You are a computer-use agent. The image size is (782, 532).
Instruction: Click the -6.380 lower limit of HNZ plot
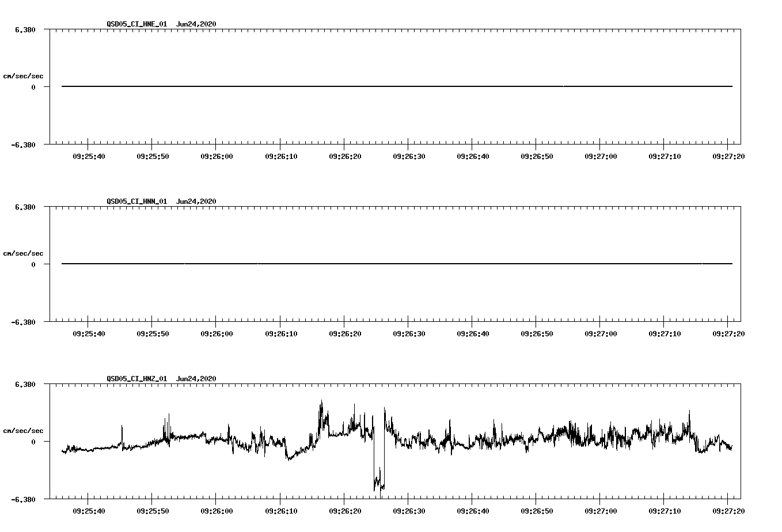pos(23,499)
